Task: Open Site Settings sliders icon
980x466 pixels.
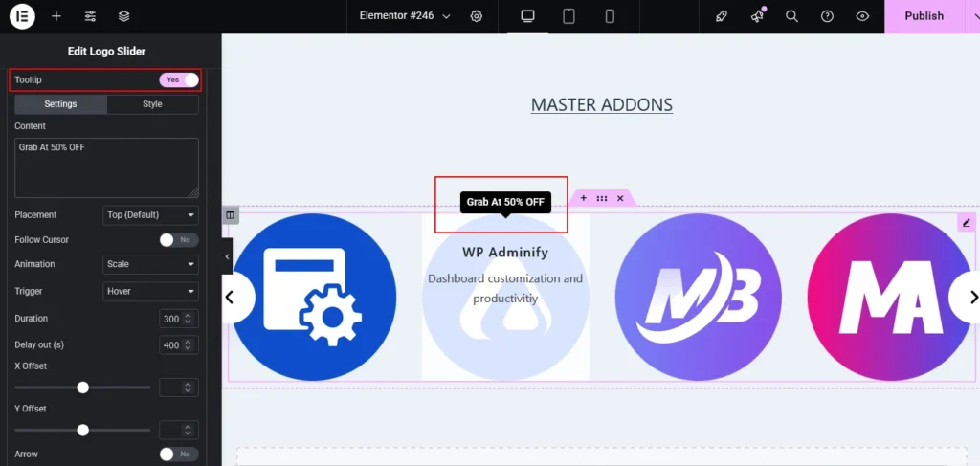Action: (90, 16)
